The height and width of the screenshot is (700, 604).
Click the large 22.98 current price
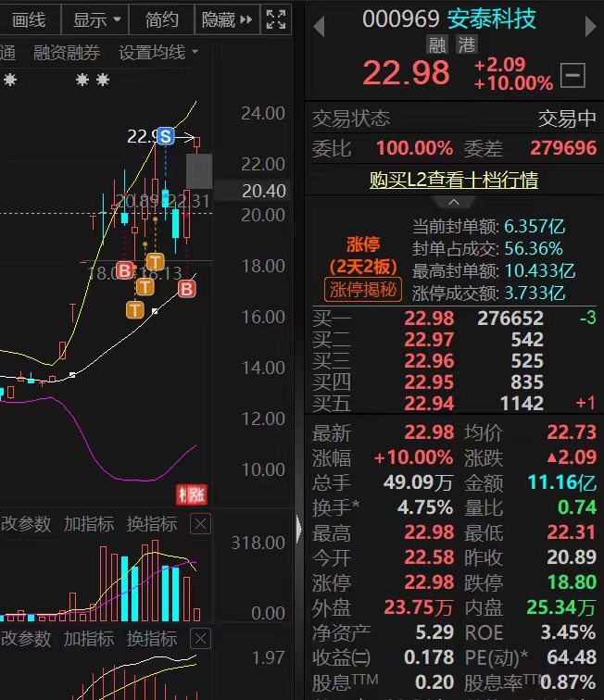pos(406,73)
